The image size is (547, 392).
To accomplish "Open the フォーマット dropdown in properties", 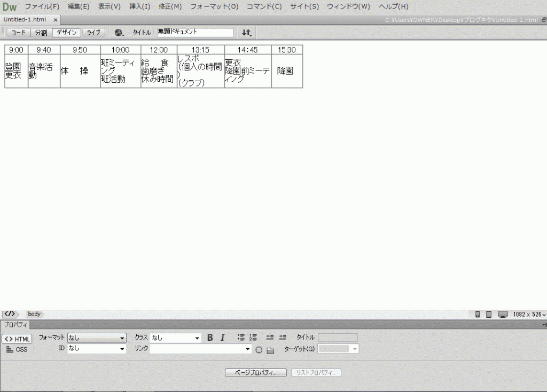I will click(x=97, y=338).
